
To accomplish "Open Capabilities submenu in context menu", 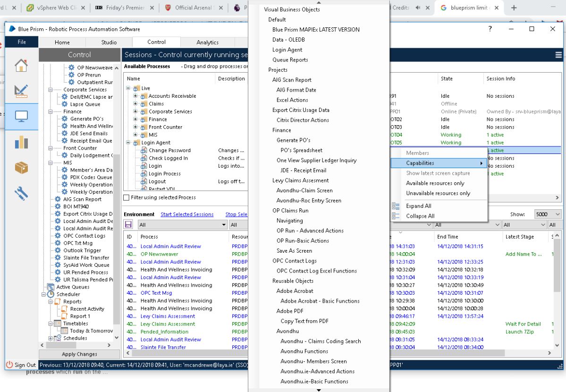I will [439, 163].
